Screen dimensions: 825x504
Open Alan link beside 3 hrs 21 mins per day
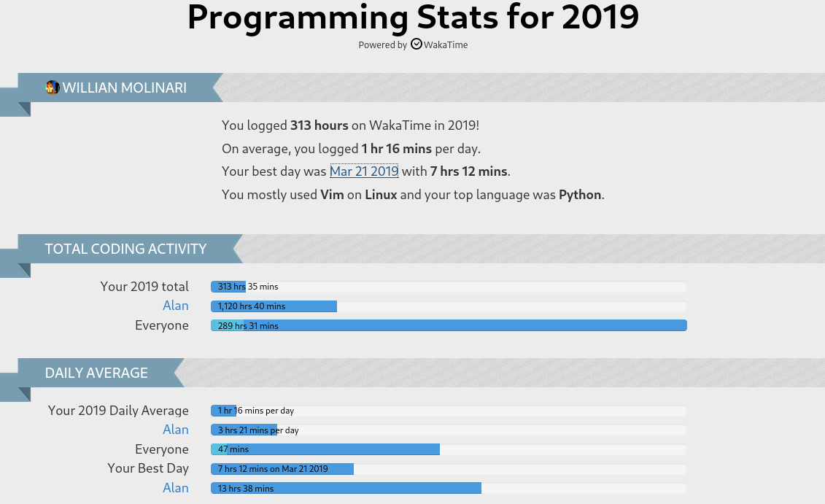tap(176, 430)
